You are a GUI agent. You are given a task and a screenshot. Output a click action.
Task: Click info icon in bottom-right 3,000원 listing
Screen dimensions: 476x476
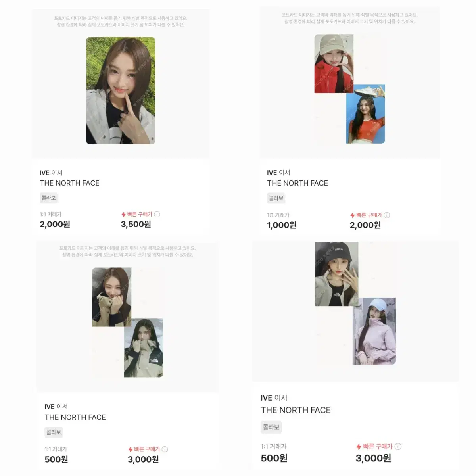click(x=398, y=447)
